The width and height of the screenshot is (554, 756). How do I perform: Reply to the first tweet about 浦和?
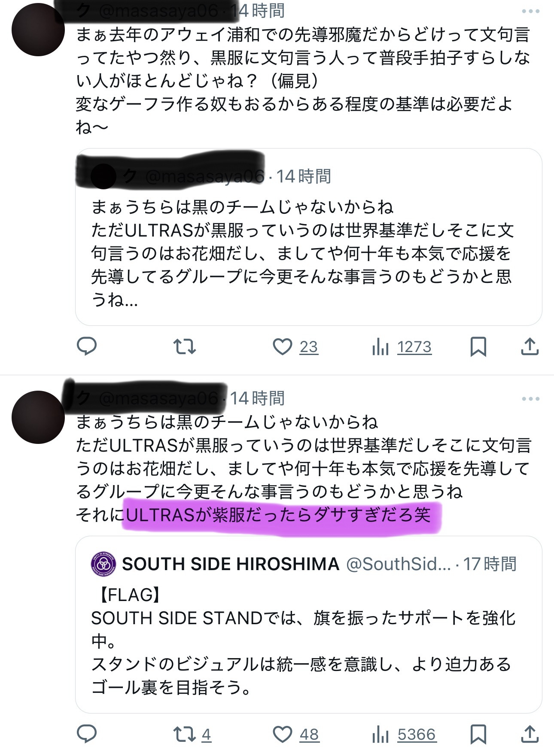(x=86, y=346)
